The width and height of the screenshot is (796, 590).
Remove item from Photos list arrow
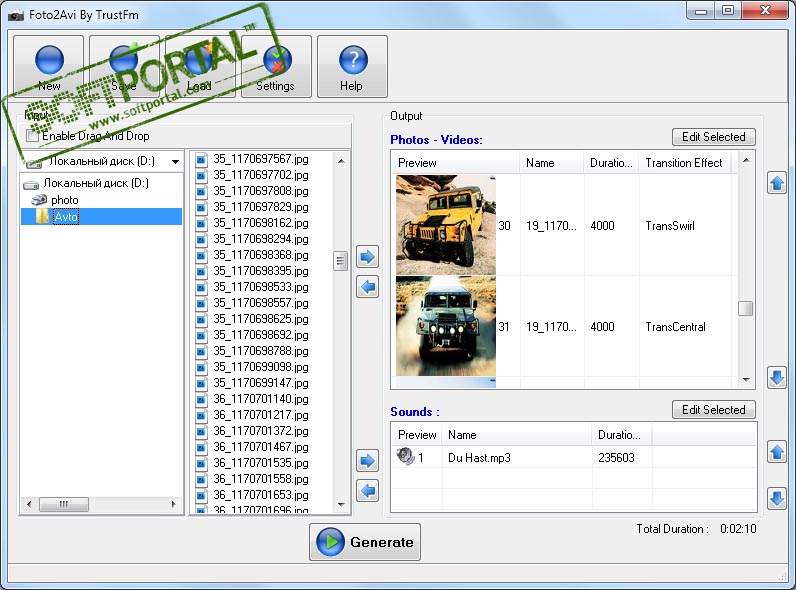point(368,287)
